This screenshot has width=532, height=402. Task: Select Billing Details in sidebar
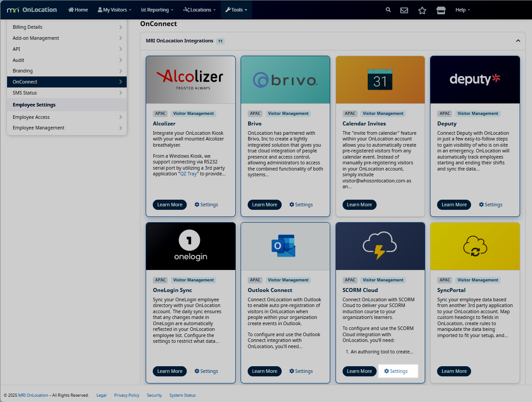pos(27,27)
